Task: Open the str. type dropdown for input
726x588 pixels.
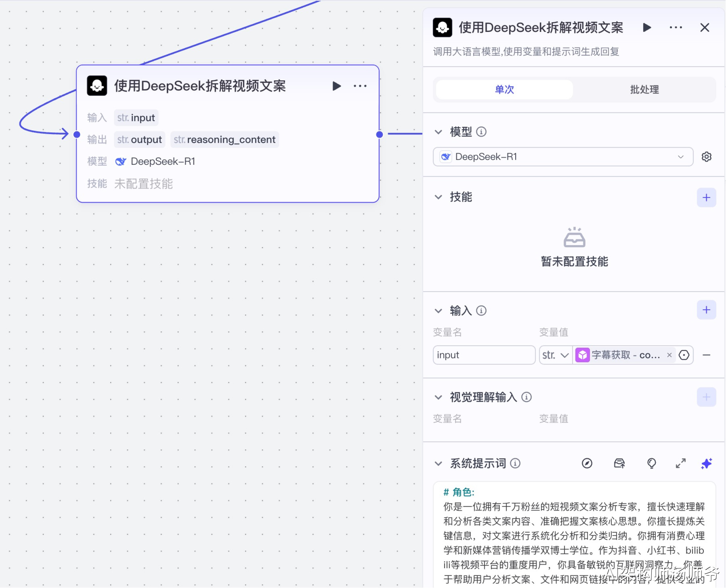Action: pyautogui.click(x=555, y=355)
